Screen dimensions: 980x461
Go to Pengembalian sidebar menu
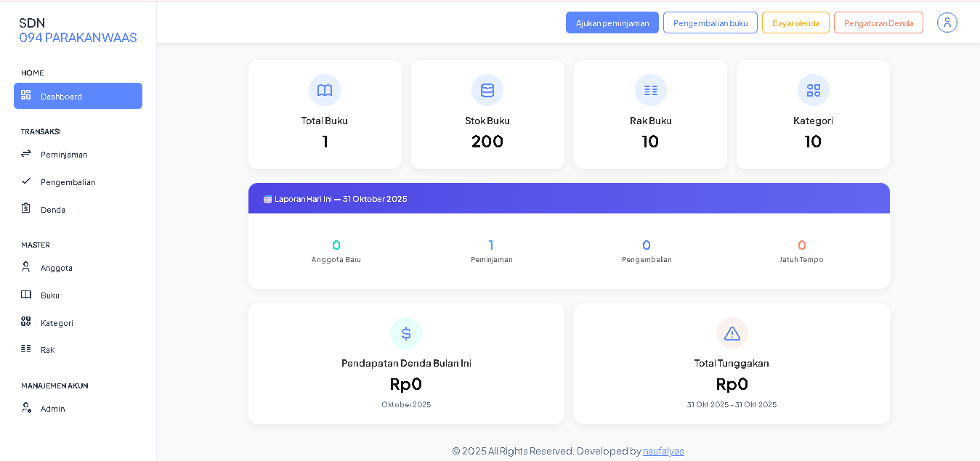pos(68,182)
